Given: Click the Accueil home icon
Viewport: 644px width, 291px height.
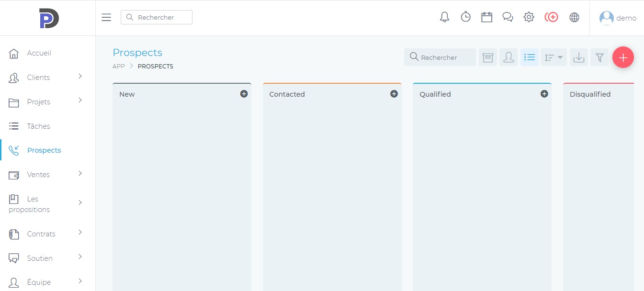Looking at the screenshot, I should pyautogui.click(x=14, y=53).
